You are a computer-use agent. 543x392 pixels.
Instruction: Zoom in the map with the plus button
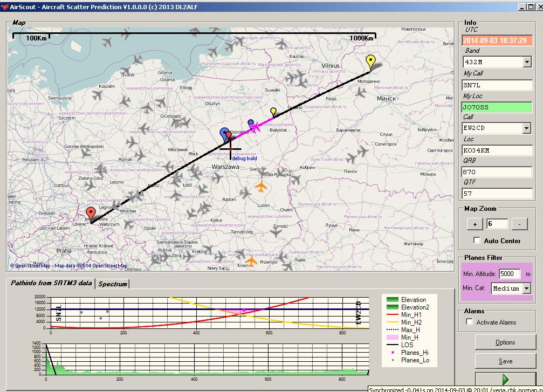point(475,224)
